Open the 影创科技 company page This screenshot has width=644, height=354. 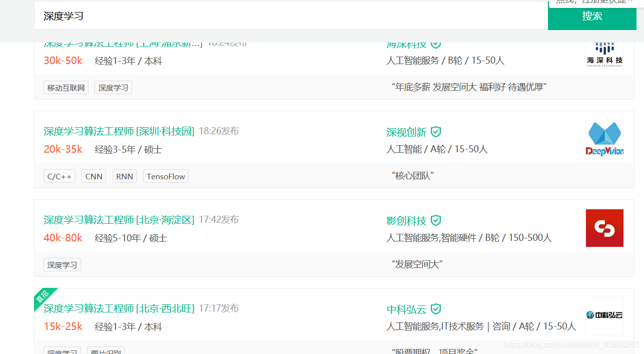406,221
